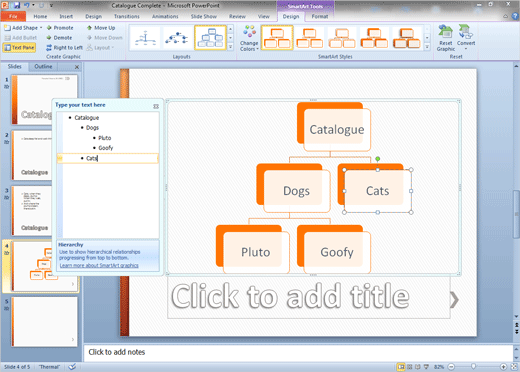Toggle Right to Left layout
The width and height of the screenshot is (520, 372).
pyautogui.click(x=64, y=48)
